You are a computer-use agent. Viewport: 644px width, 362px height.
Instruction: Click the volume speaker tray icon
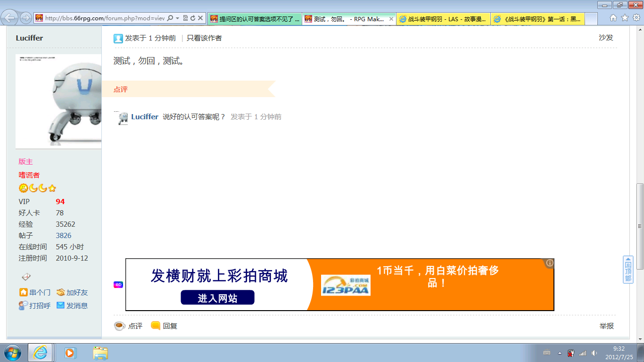[x=594, y=353]
